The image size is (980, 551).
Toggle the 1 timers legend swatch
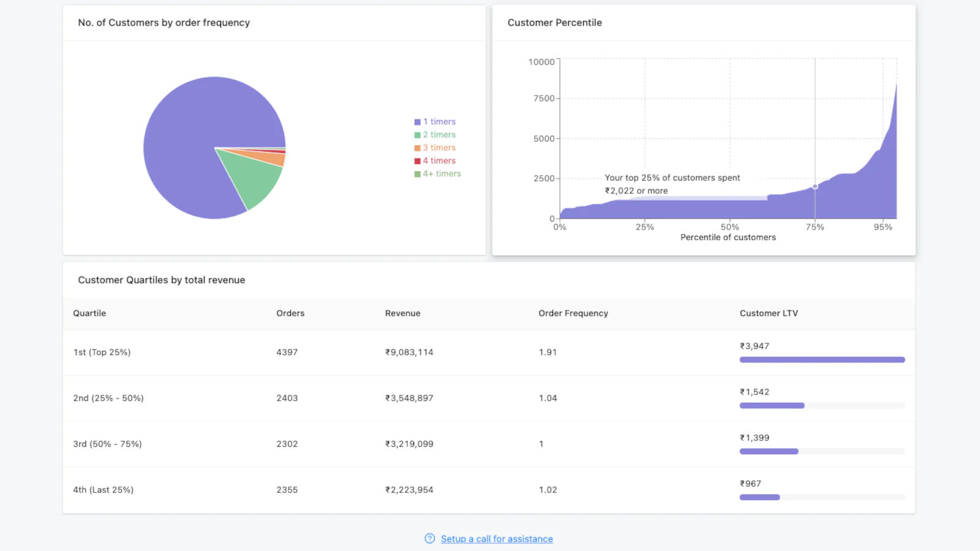click(417, 122)
